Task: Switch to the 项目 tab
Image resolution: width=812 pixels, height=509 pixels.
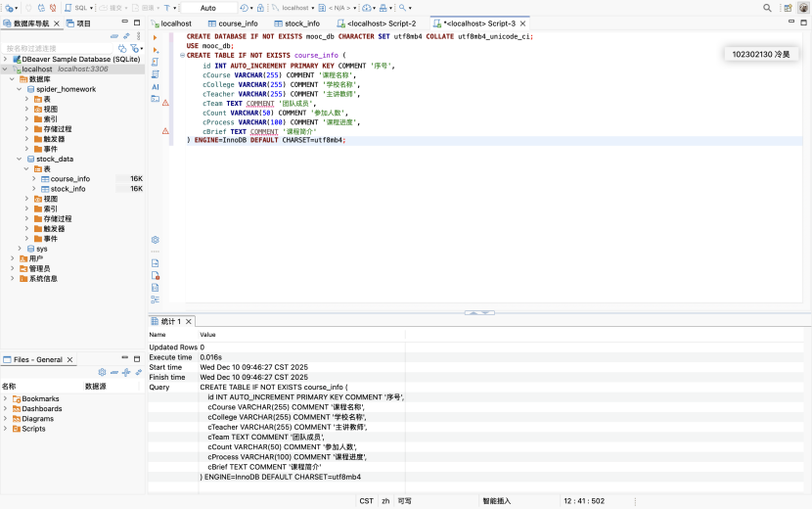Action: [78, 23]
